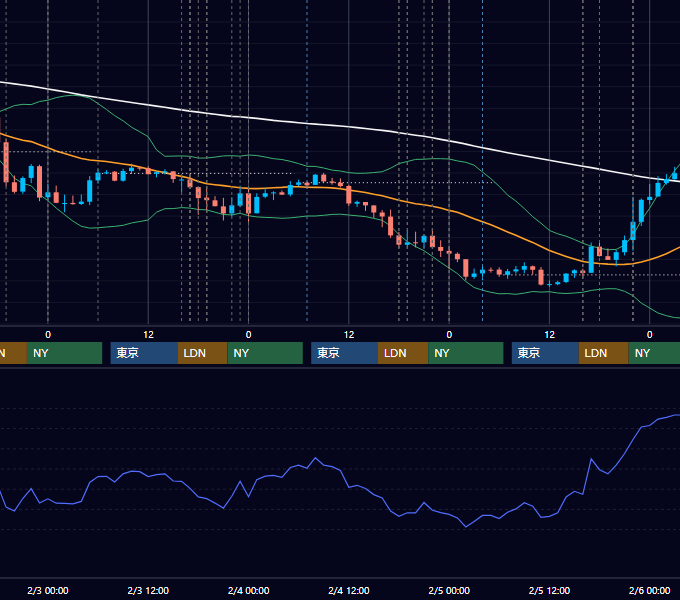680x600 pixels.
Task: Click the hour label 12 under 2/4 candles
Action: (349, 335)
